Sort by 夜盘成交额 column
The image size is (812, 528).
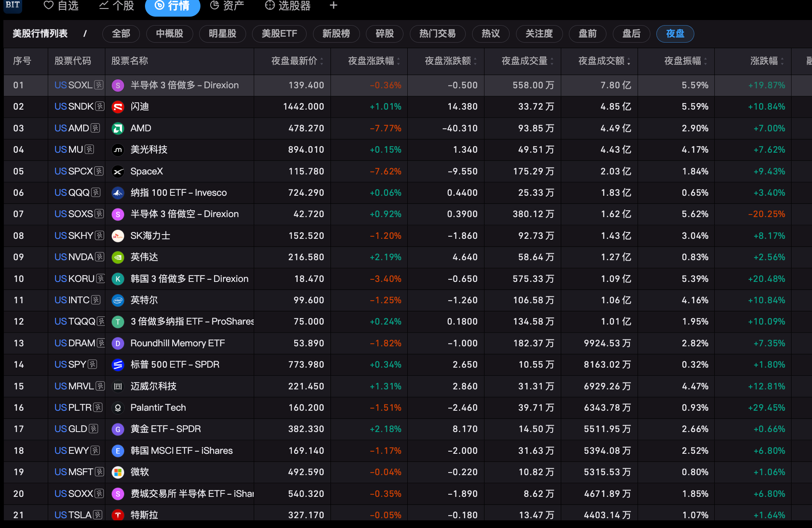pos(604,61)
